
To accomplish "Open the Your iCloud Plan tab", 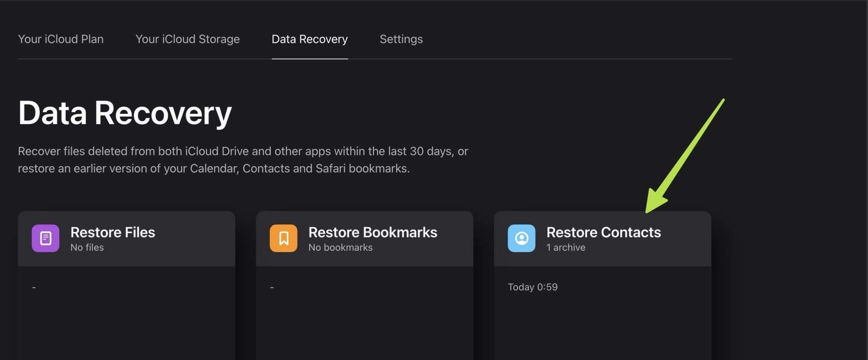I will [x=61, y=39].
